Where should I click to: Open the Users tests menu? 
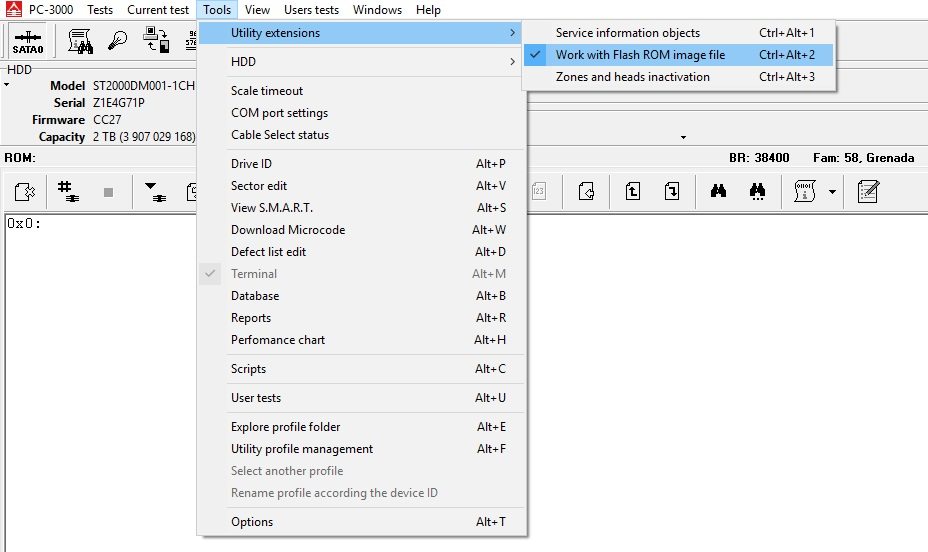coord(311,10)
